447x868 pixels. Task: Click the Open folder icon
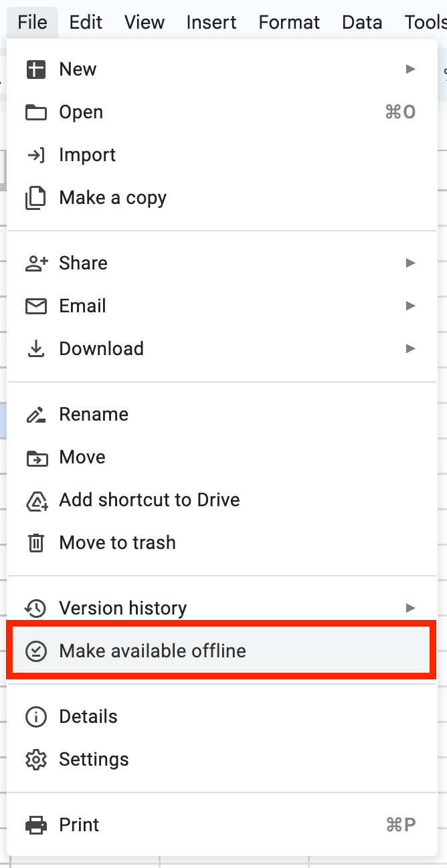[35, 112]
